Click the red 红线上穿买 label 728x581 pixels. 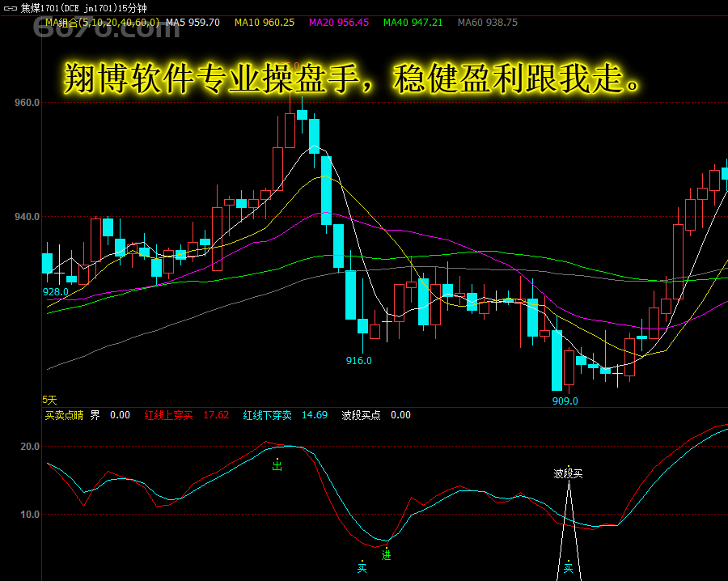168,415
